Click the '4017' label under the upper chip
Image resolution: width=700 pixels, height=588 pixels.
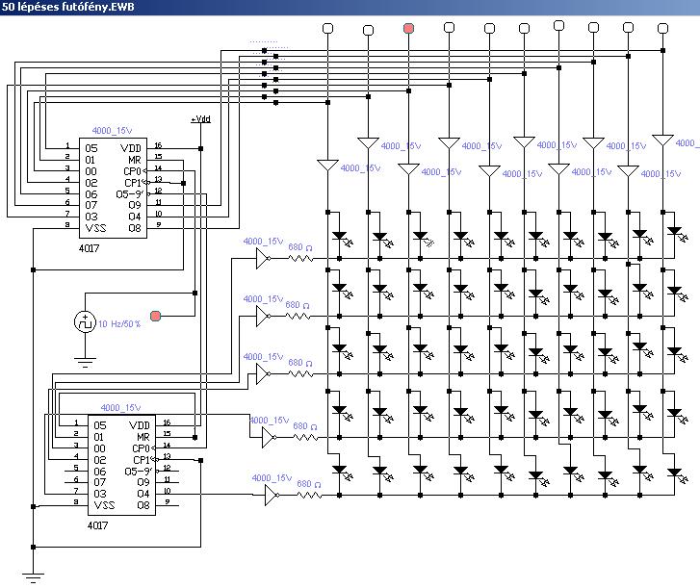[89, 248]
